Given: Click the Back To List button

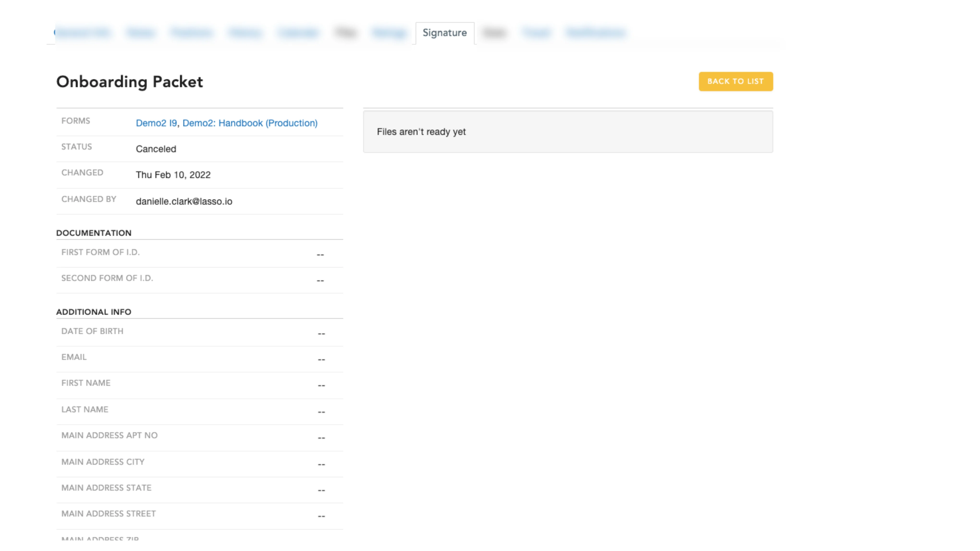Looking at the screenshot, I should (735, 81).
